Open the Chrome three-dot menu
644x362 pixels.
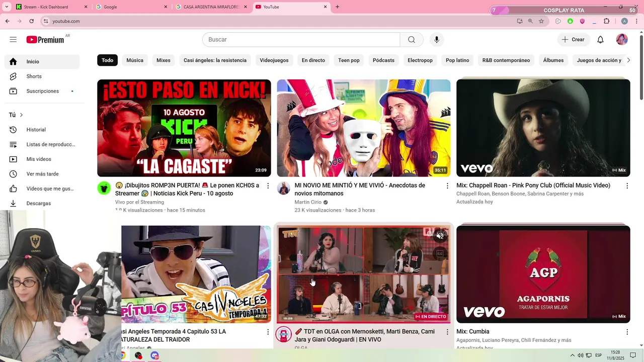(x=637, y=21)
